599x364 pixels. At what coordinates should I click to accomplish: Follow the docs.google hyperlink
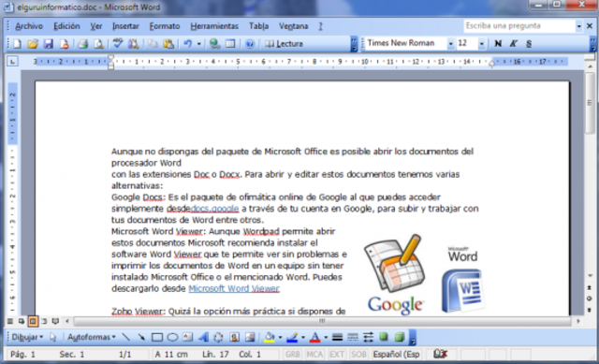tap(214, 209)
